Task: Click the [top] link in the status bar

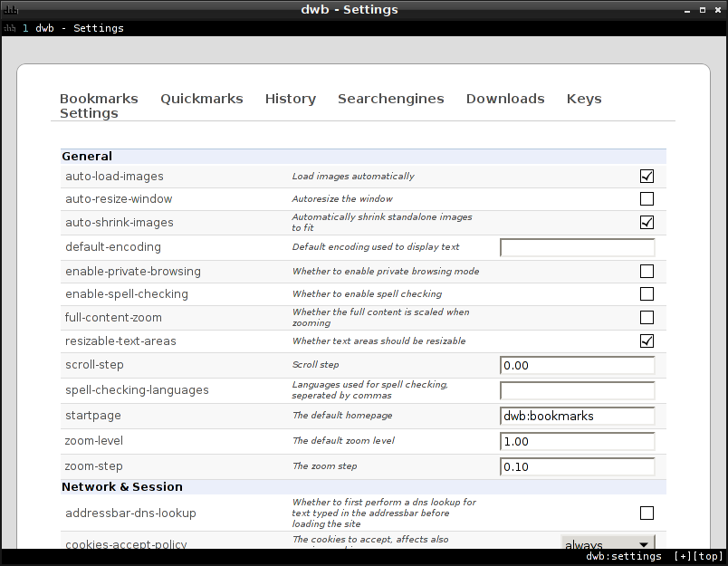Action: click(x=706, y=556)
